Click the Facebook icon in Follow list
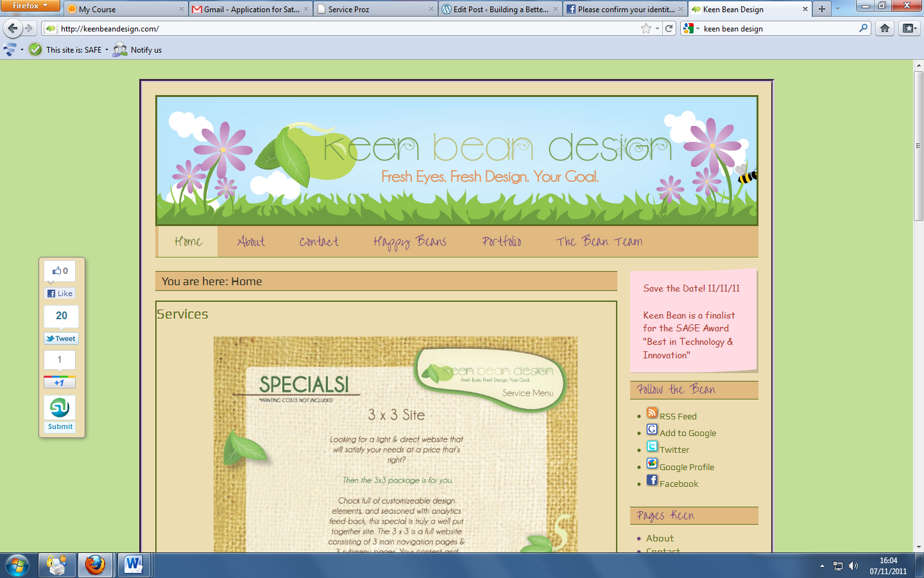This screenshot has width=924, height=578. tap(652, 480)
